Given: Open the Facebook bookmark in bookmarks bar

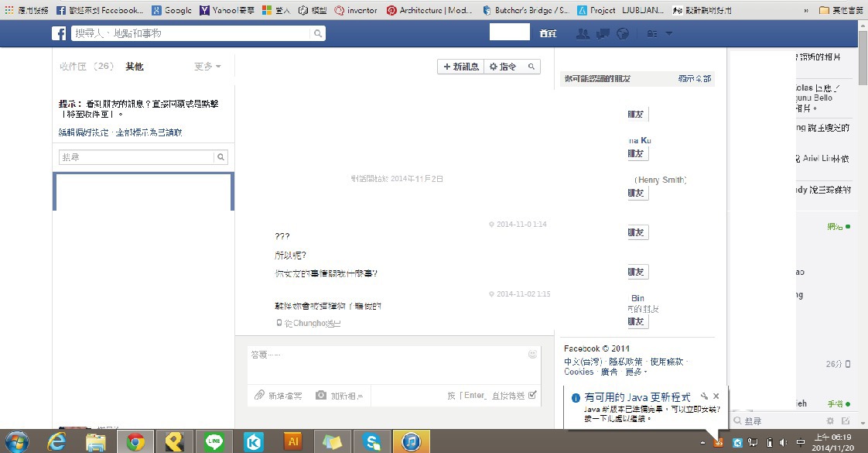Looking at the screenshot, I should (x=100, y=10).
